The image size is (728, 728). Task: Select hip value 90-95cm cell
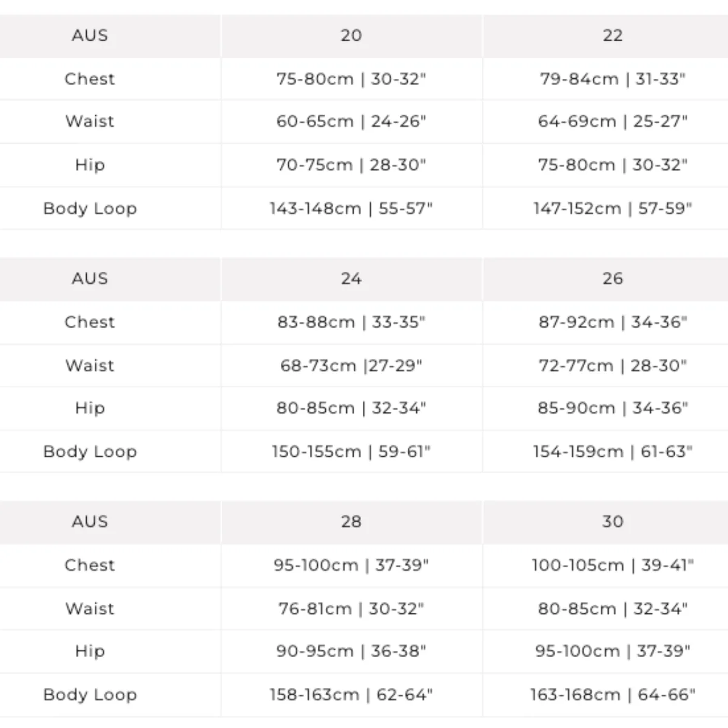351,652
